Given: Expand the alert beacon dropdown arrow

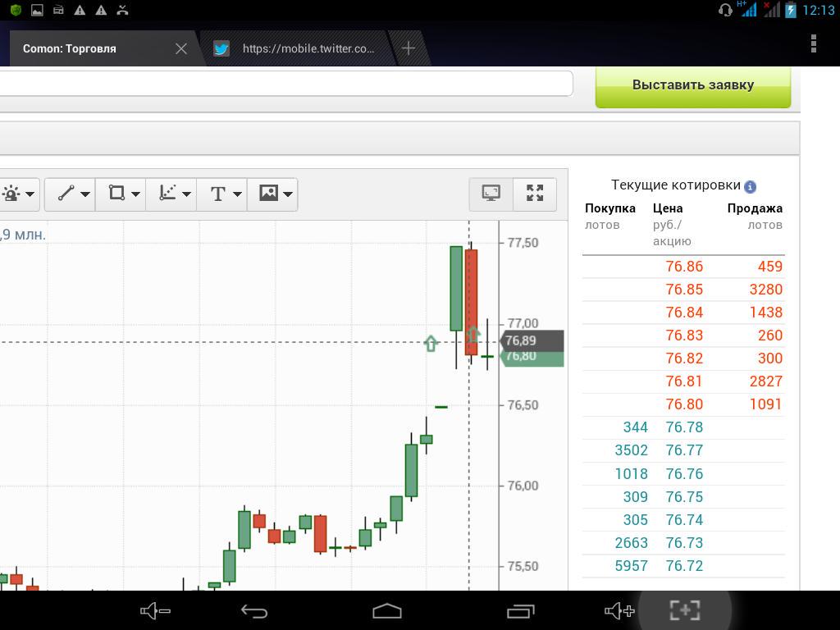Looking at the screenshot, I should (x=30, y=194).
